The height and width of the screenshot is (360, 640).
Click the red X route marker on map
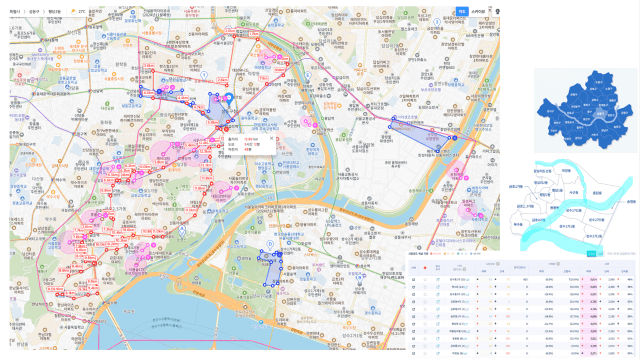(226, 129)
